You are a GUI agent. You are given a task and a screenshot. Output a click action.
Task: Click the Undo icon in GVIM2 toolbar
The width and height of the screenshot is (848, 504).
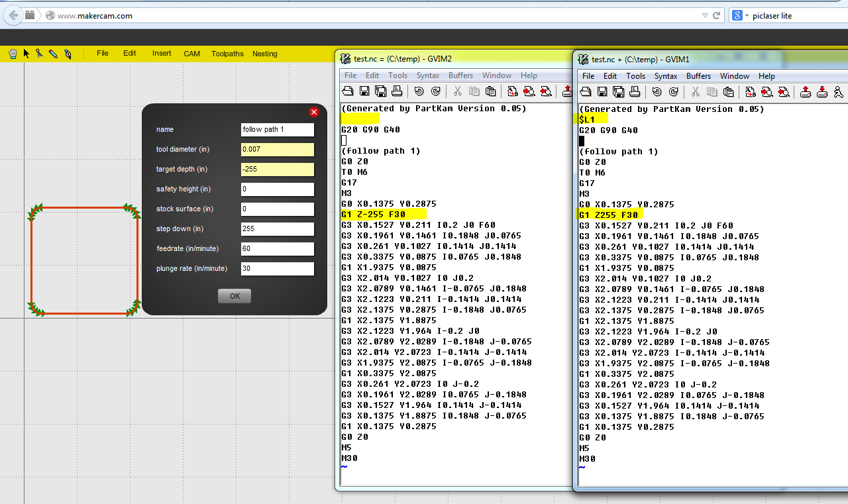[x=419, y=91]
